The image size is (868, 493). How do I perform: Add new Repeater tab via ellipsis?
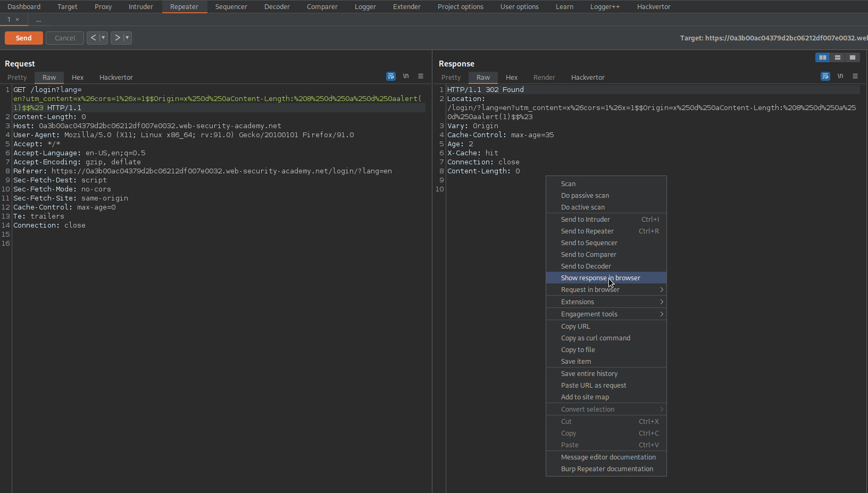(x=38, y=20)
